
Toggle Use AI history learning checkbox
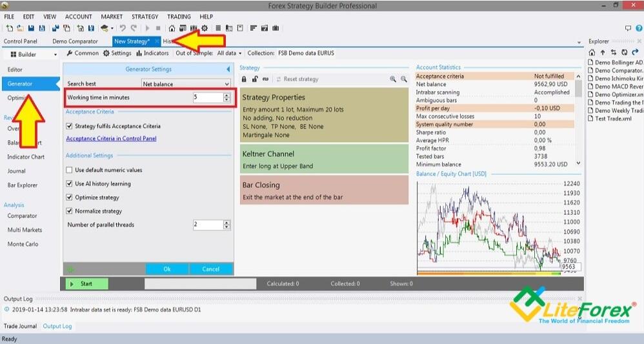coord(69,184)
